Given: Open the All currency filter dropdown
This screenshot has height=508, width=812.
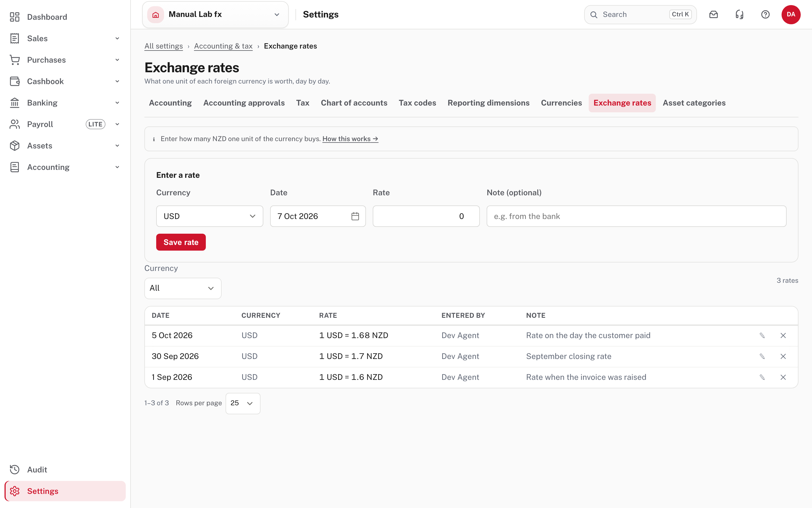Looking at the screenshot, I should [182, 288].
